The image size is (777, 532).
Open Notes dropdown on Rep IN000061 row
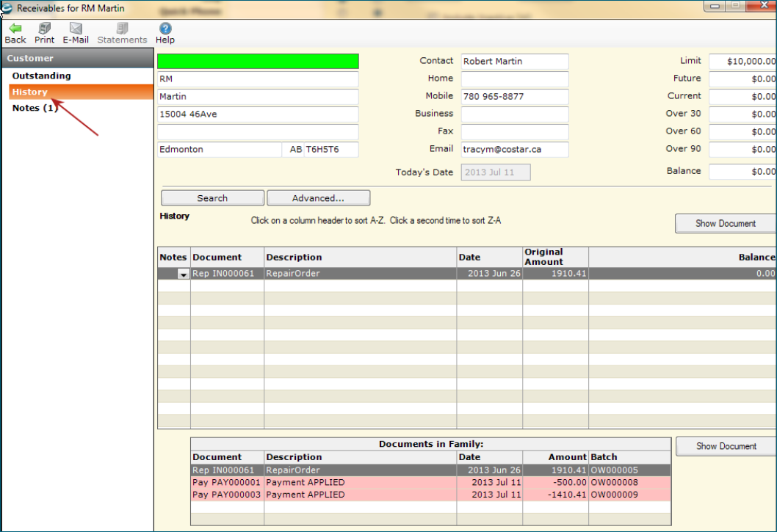pyautogui.click(x=184, y=274)
